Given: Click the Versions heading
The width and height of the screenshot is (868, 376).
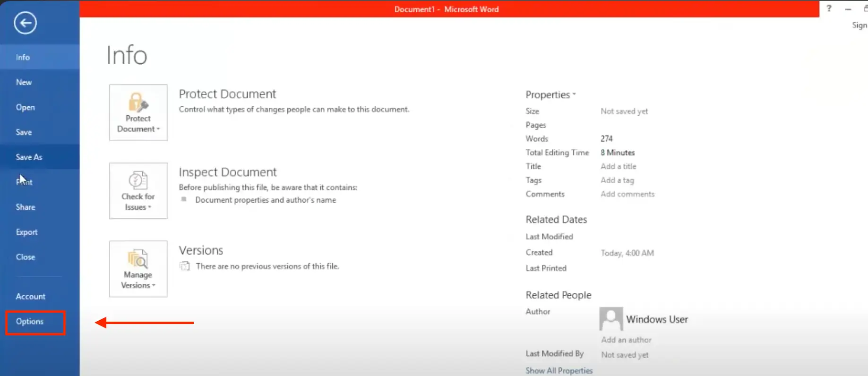Looking at the screenshot, I should point(201,250).
